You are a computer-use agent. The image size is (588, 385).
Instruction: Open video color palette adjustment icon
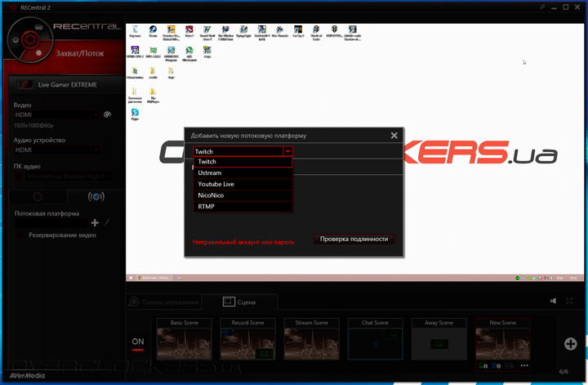[x=107, y=114]
